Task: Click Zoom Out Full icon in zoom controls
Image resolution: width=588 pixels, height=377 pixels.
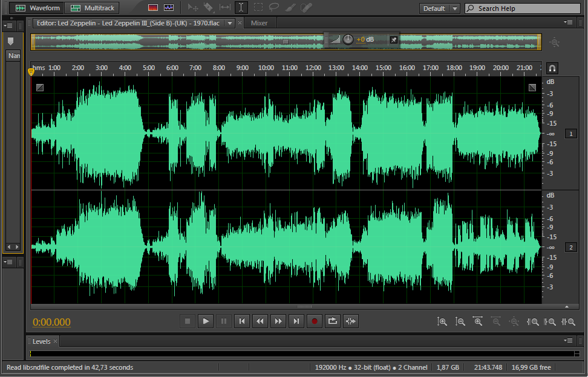Action: coord(514,321)
